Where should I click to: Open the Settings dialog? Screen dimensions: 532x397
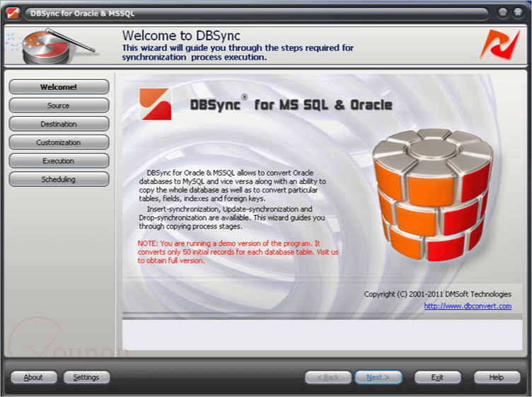(x=86, y=377)
